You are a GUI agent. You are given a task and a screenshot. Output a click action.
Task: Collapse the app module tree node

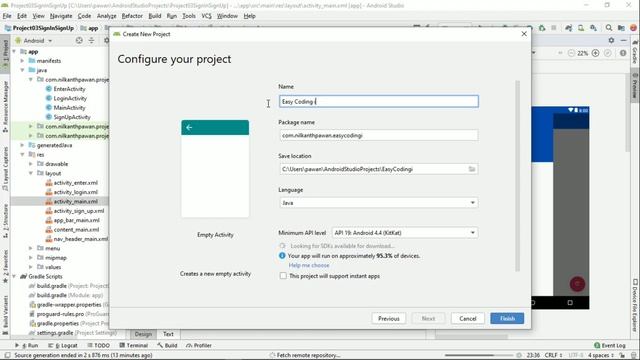pos(15,51)
